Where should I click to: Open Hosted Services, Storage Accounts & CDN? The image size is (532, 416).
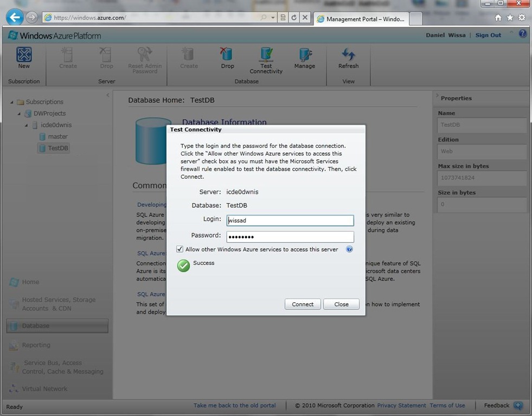(x=52, y=304)
